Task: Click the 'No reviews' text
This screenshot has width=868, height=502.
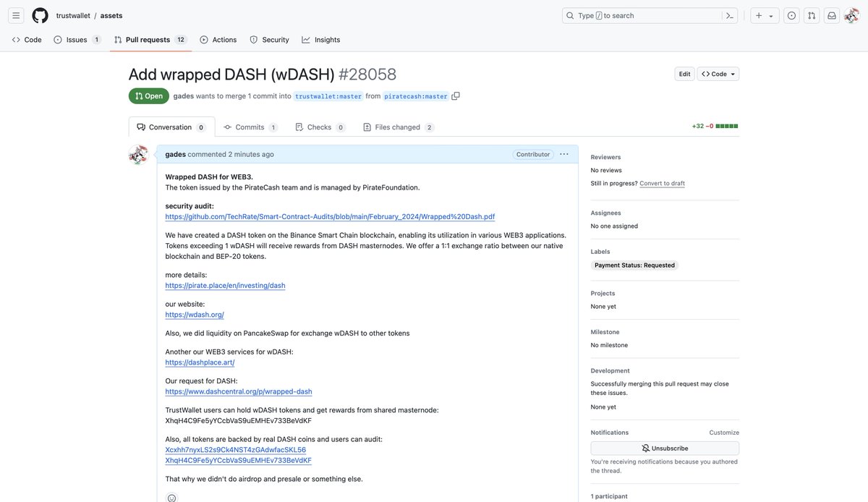Action: (x=606, y=170)
